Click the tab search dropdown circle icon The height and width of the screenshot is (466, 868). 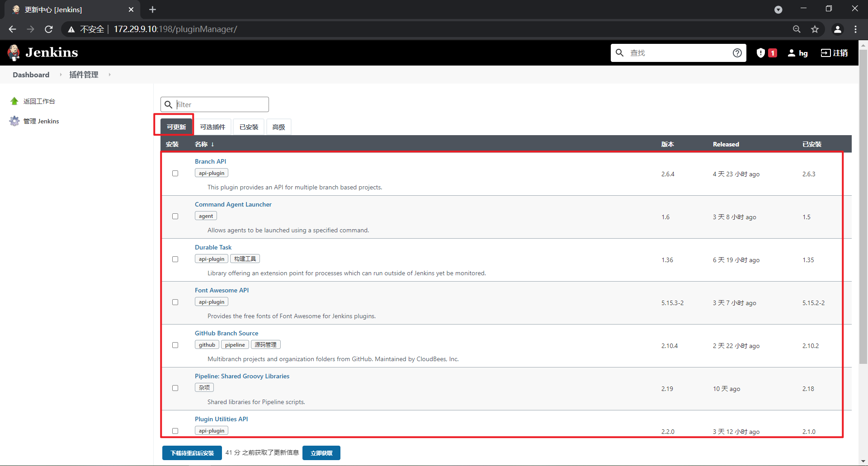click(x=778, y=9)
